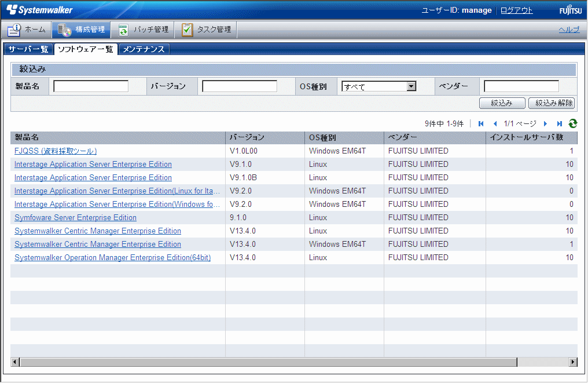Click the 9件中 1-9件 count text
The width and height of the screenshot is (588, 383).
(444, 123)
